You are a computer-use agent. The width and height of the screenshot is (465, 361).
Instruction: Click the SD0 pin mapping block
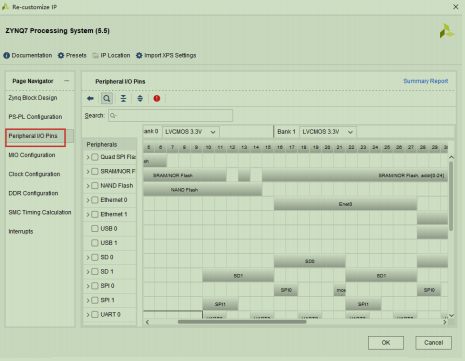(310, 261)
